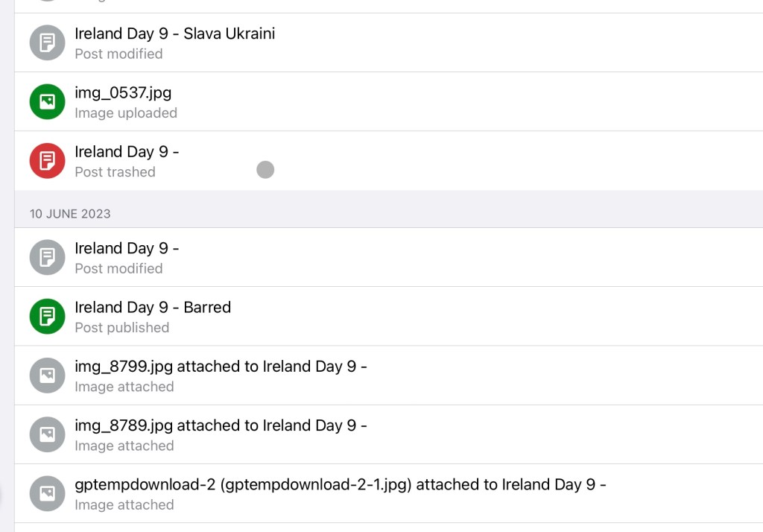Click the '10 JUNE 2023' date header

tap(70, 214)
